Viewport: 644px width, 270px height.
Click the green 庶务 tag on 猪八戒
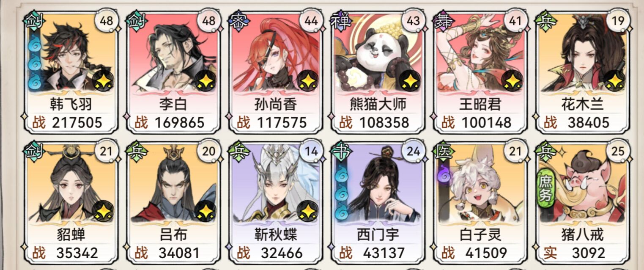point(546,189)
